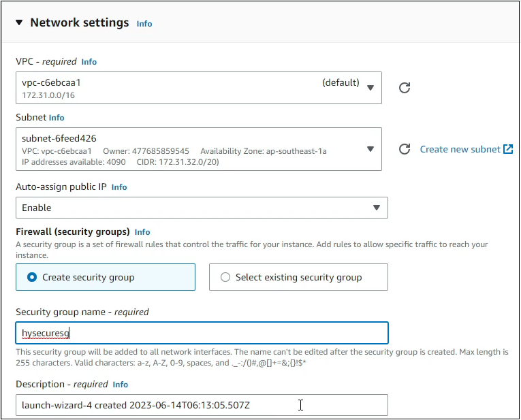The image size is (521, 420).
Task: Click the down arrow in the Enable dropdown
Action: [377, 208]
